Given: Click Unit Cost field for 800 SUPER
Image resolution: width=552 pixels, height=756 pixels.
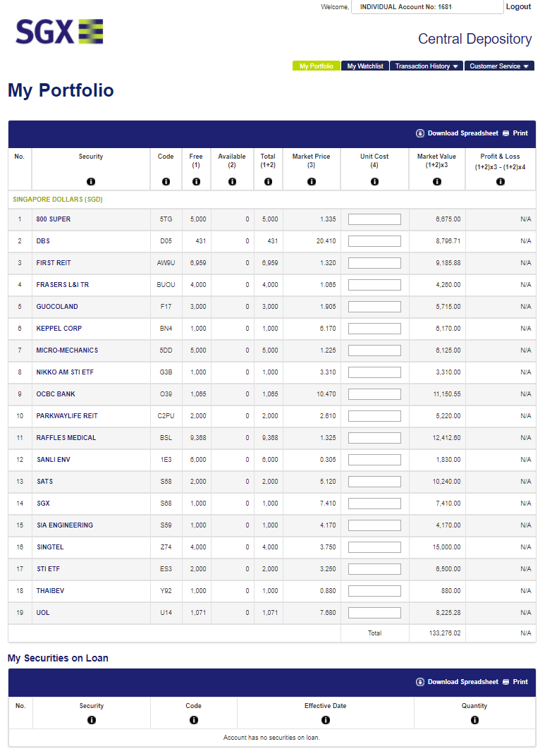Looking at the screenshot, I should click(x=374, y=219).
